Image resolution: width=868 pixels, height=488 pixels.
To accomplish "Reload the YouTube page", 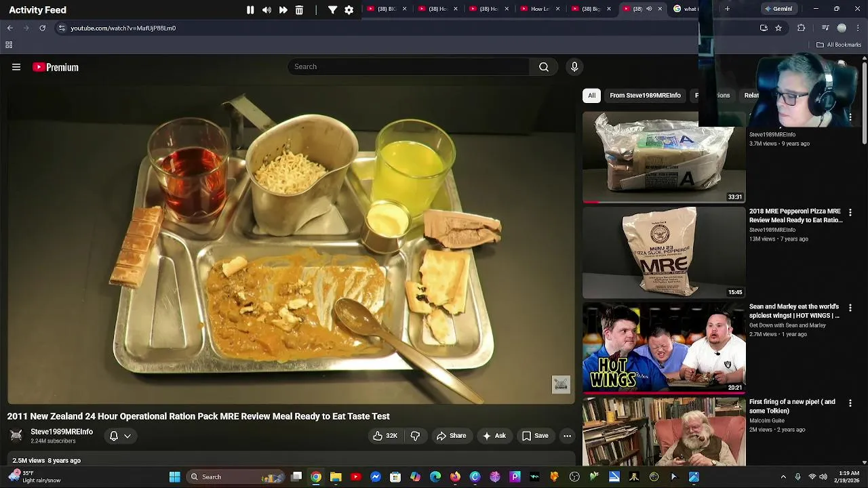I will pos(42,28).
